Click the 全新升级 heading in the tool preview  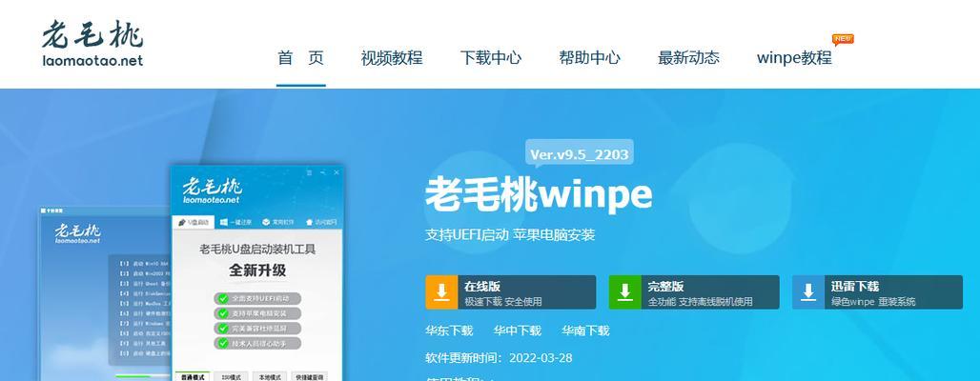click(256, 271)
